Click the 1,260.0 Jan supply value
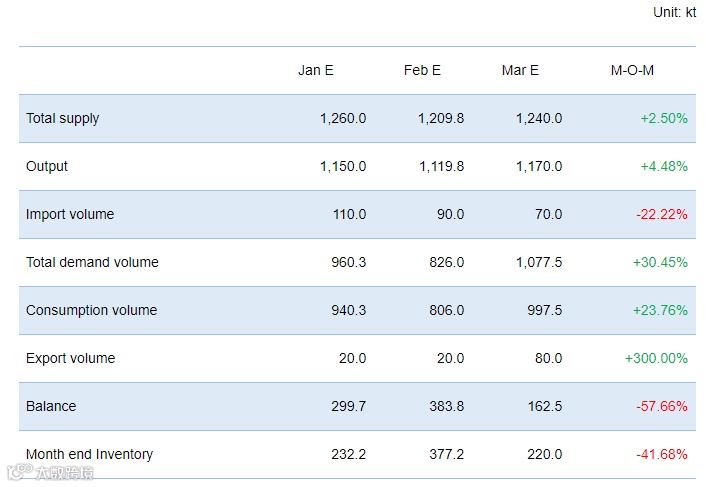Viewport: 706px width, 487px height. point(343,118)
